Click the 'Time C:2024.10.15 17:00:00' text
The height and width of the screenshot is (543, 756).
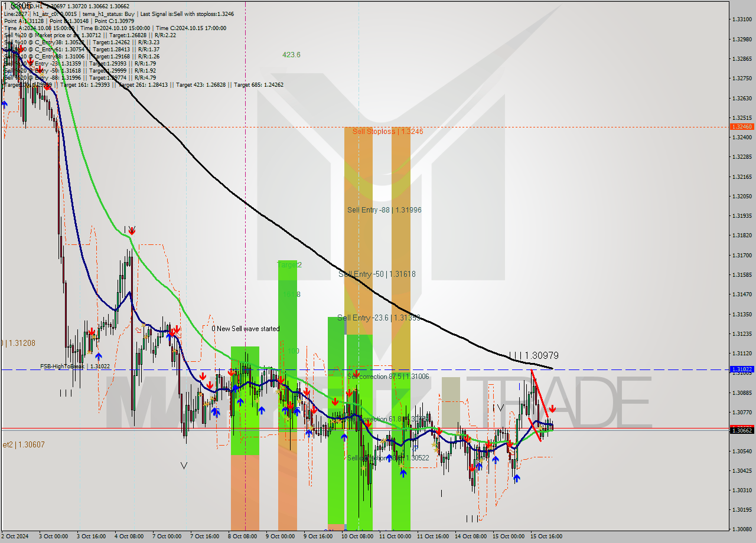click(190, 28)
